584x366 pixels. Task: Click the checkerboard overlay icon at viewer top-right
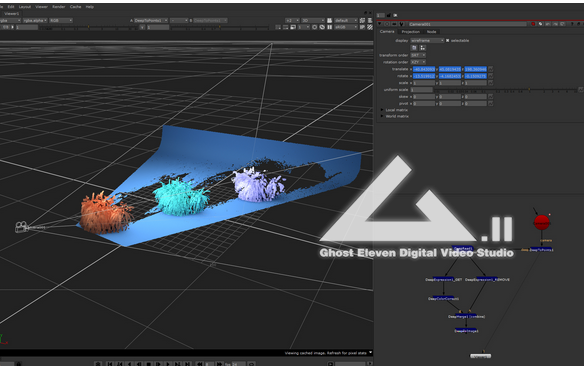pos(370,27)
